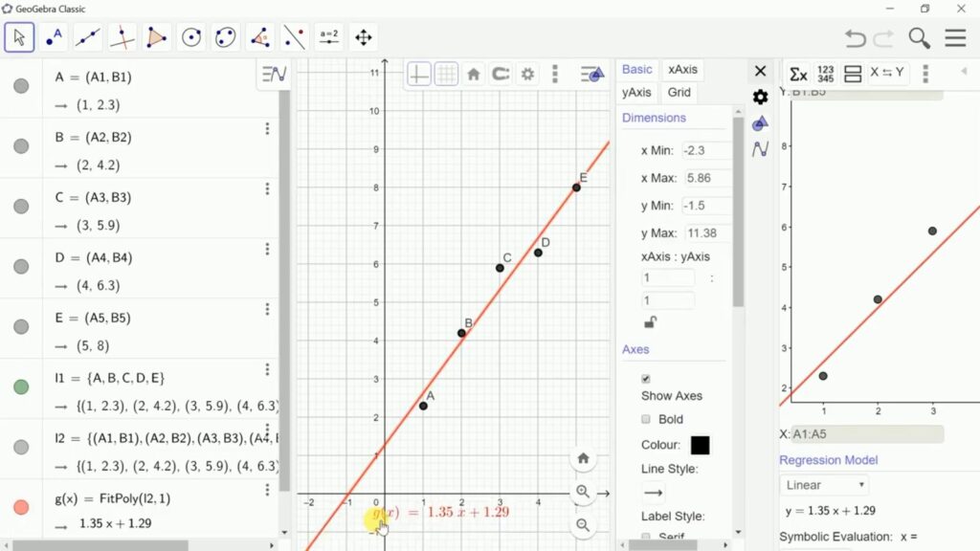The width and height of the screenshot is (980, 551).
Task: Select the Angle tool
Action: tap(260, 37)
